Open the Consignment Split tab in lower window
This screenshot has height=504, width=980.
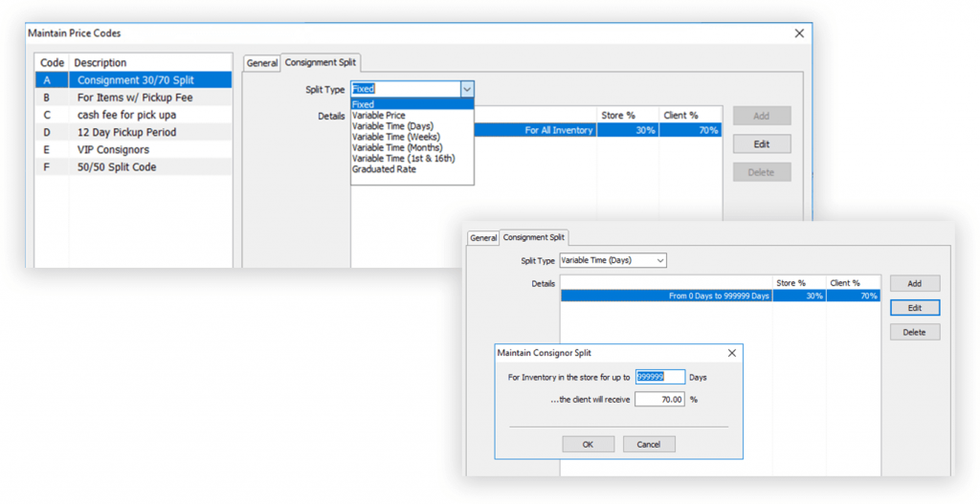[534, 237]
